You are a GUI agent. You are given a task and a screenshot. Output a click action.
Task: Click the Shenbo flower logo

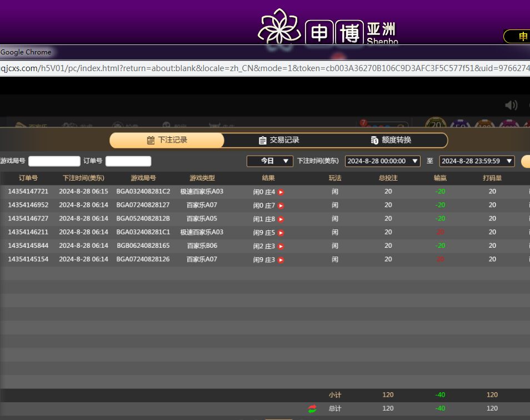click(279, 28)
